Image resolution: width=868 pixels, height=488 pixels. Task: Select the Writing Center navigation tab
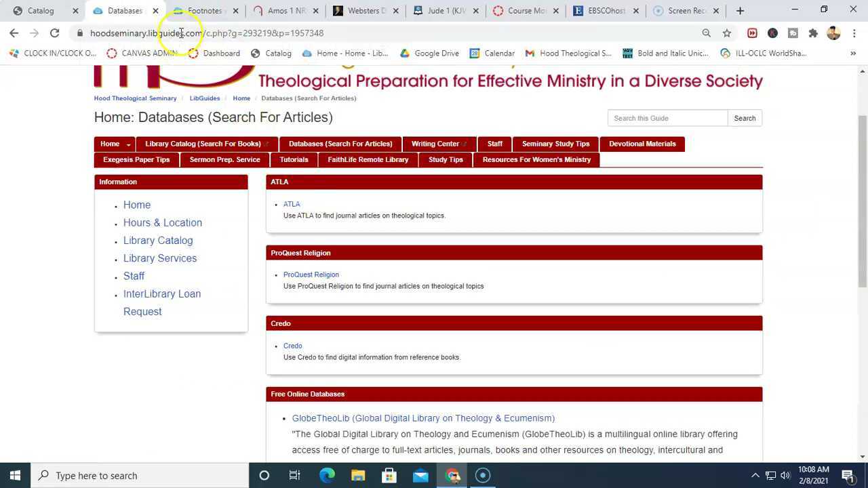435,144
